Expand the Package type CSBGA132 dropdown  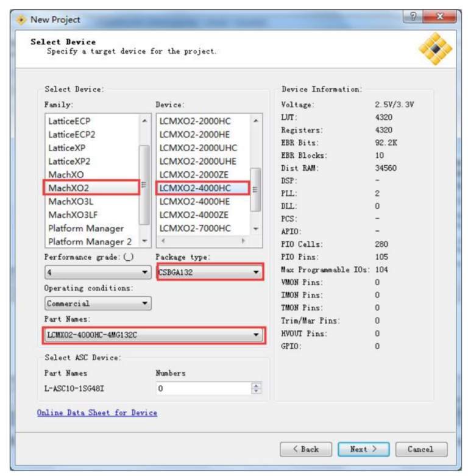click(x=210, y=272)
